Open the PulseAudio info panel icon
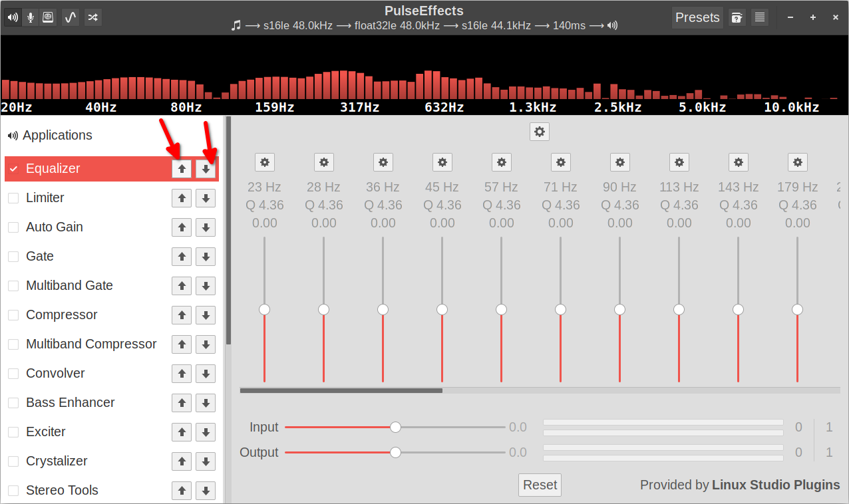This screenshot has width=849, height=504. [x=48, y=17]
